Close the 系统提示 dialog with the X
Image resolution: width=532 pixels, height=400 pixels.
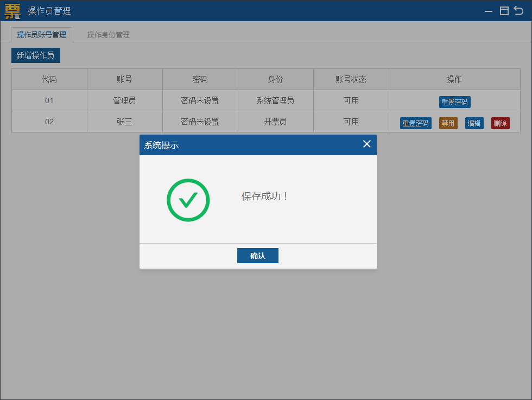(x=367, y=144)
